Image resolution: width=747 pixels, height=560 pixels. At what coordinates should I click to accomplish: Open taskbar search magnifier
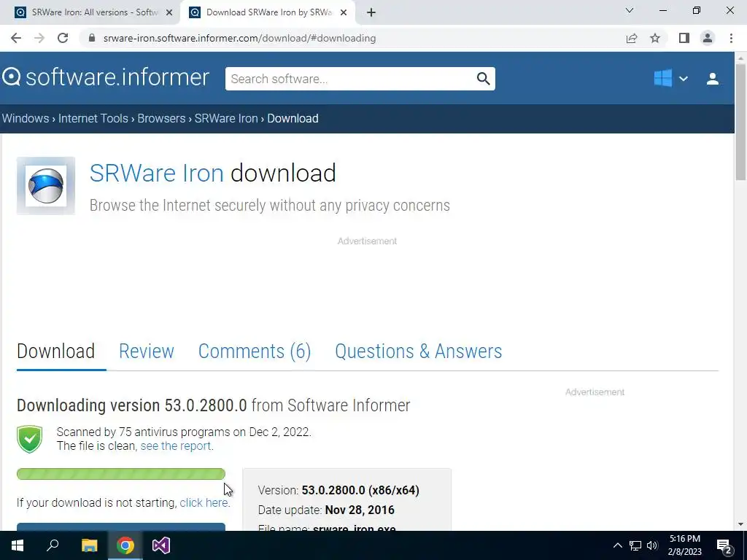(x=53, y=545)
